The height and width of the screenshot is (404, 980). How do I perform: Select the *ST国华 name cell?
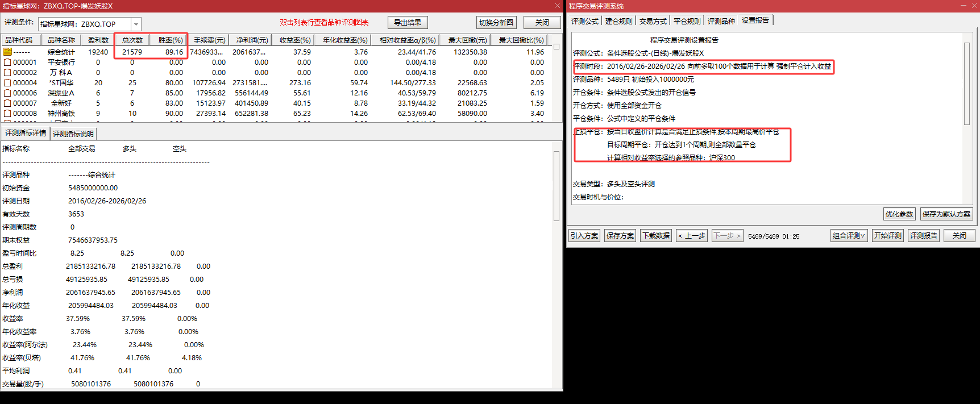[61, 83]
